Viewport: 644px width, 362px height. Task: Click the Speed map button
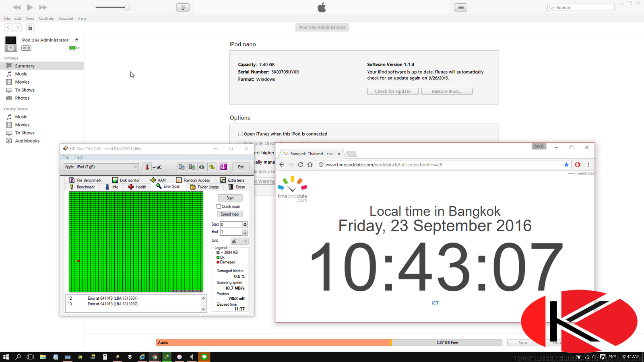click(x=230, y=214)
